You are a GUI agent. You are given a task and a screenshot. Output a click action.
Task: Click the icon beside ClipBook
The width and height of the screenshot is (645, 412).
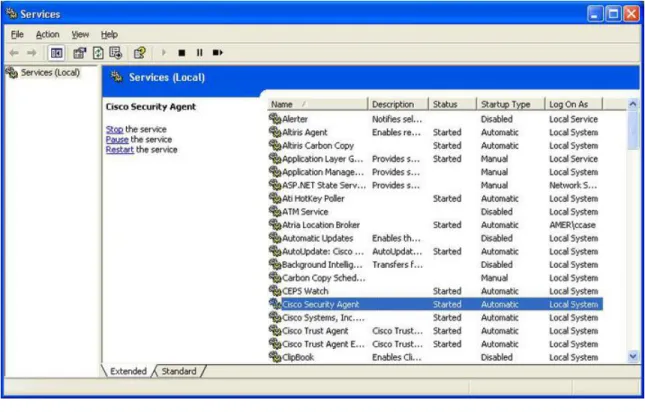pos(274,357)
